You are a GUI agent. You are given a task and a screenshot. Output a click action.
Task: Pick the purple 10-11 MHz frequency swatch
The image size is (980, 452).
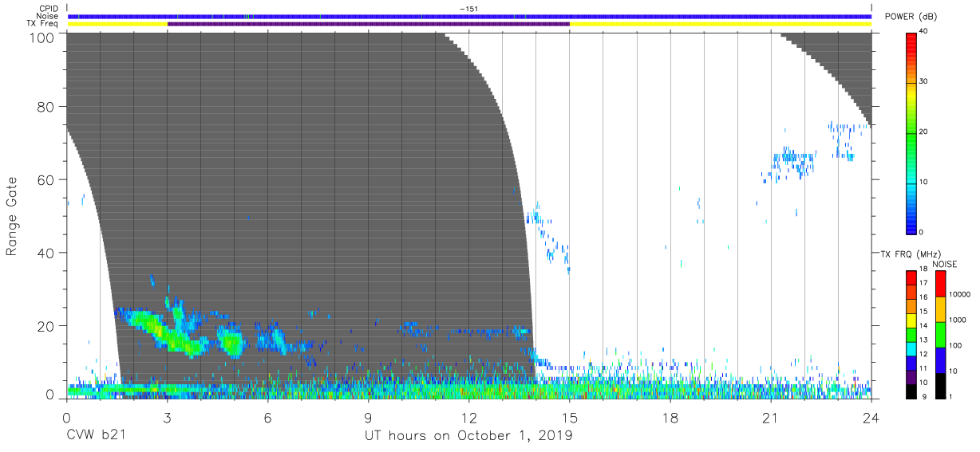[x=911, y=377]
